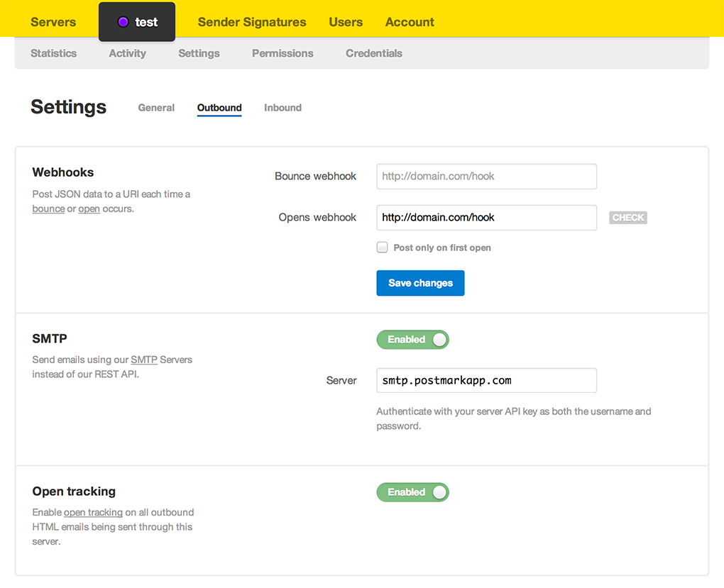This screenshot has width=724, height=588.
Task: Disable the SMTP service toggle
Action: (412, 339)
